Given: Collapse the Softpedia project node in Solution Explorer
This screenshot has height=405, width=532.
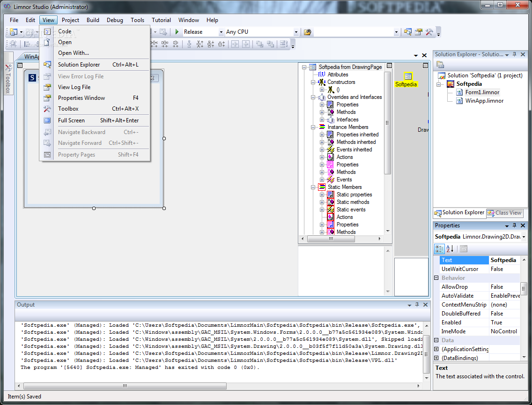Looking at the screenshot, I should point(438,84).
